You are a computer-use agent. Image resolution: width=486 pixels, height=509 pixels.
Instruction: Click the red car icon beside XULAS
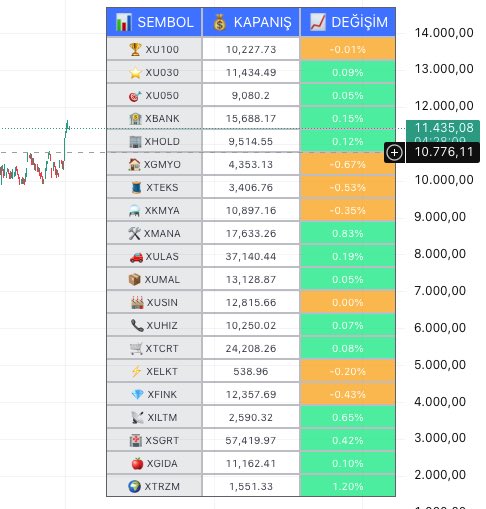click(x=136, y=257)
